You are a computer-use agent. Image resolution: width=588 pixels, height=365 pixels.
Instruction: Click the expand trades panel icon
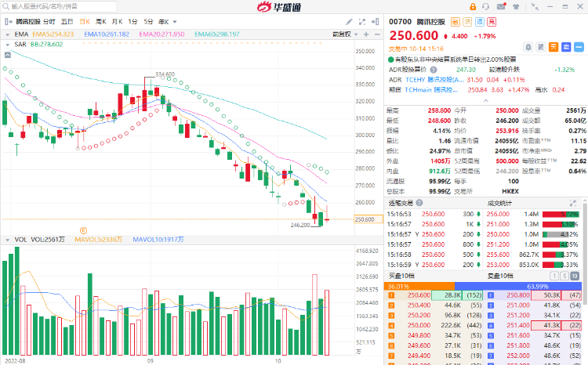click(x=573, y=203)
